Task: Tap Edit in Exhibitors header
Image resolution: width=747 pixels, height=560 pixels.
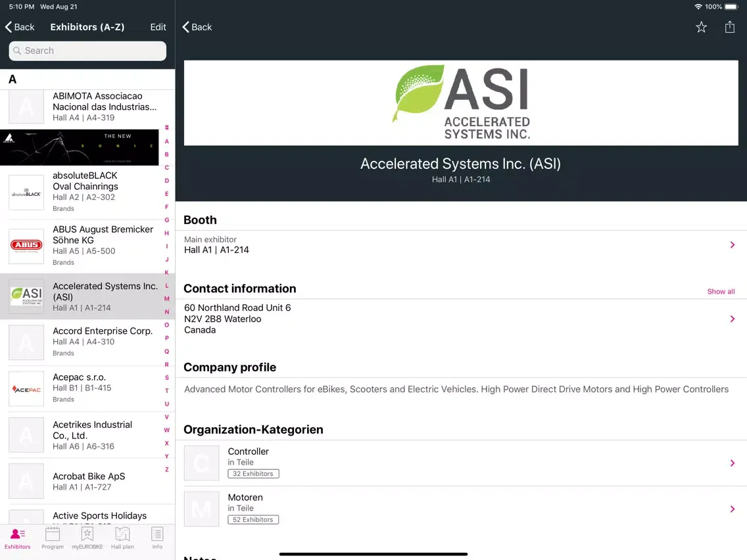Action: point(158,27)
